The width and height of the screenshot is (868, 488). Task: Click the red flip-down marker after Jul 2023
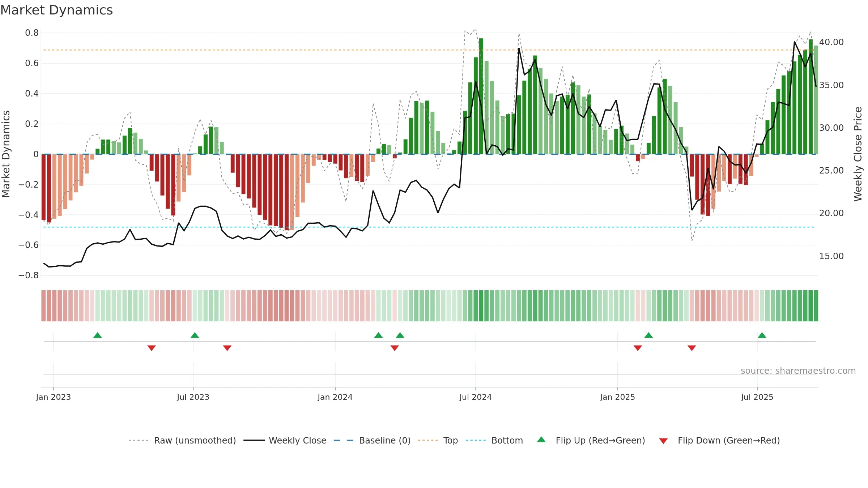click(x=227, y=348)
